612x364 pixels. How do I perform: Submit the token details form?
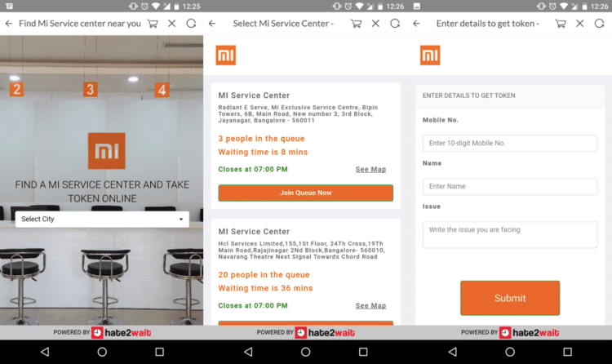coord(510,298)
